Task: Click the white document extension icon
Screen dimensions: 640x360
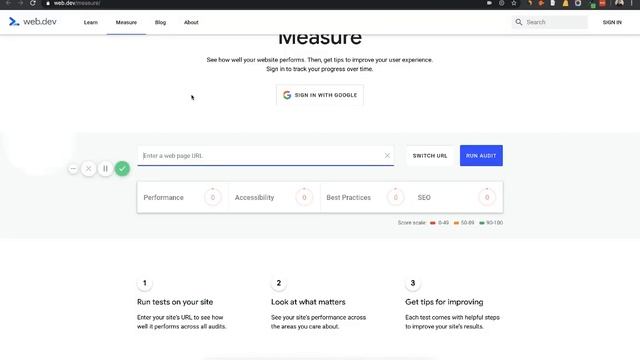Action: [x=553, y=3]
